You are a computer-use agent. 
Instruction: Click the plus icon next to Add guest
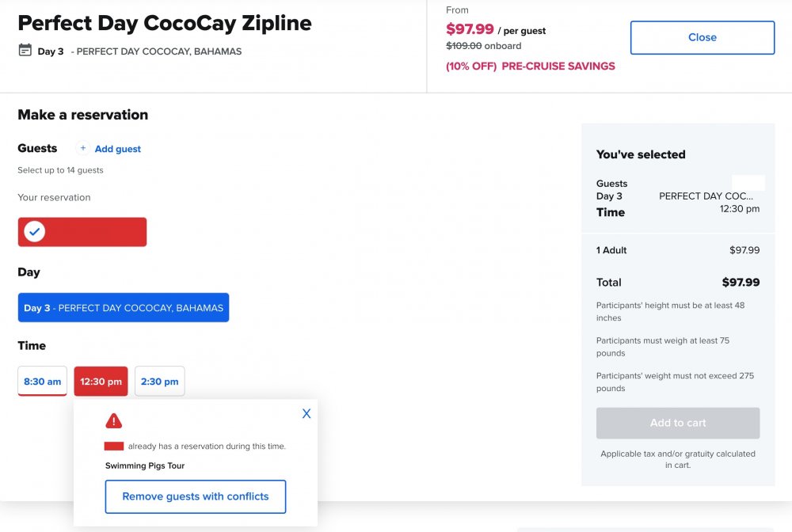pos(83,148)
